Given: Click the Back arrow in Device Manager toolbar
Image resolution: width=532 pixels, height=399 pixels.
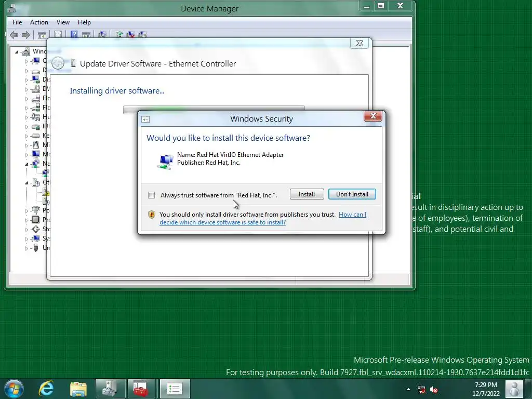Looking at the screenshot, I should pyautogui.click(x=14, y=35).
